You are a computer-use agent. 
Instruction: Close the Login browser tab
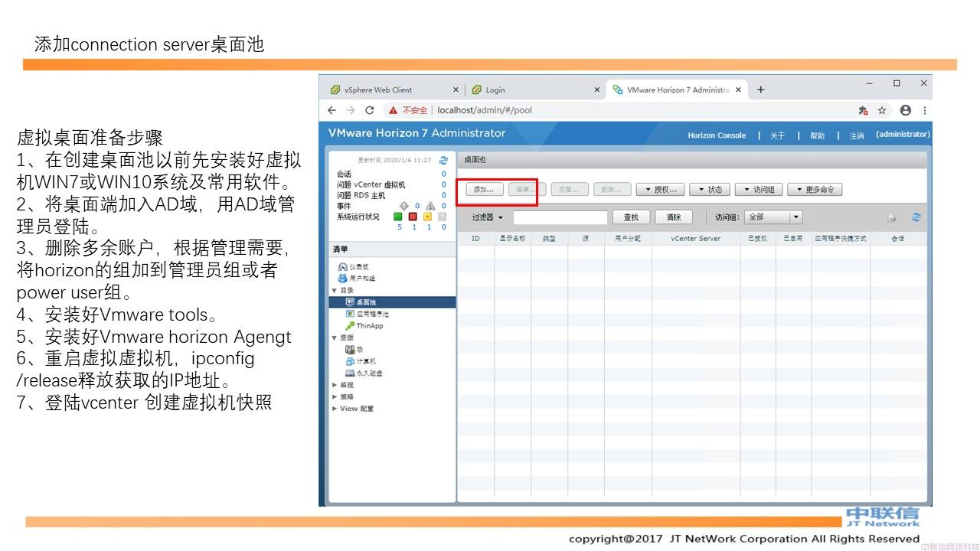coord(597,90)
